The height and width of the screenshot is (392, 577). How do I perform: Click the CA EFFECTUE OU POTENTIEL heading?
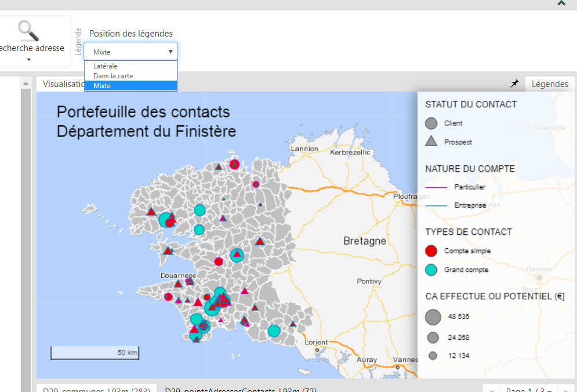pyautogui.click(x=495, y=296)
